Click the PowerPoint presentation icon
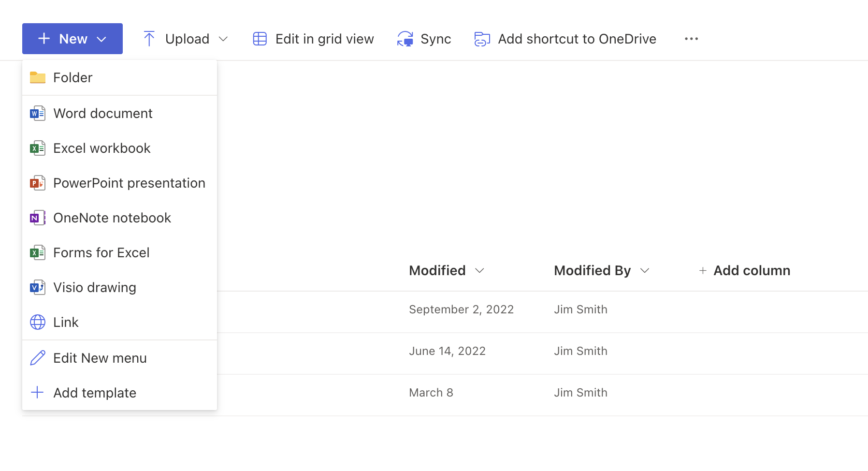Image resolution: width=868 pixels, height=471 pixels. 38,183
